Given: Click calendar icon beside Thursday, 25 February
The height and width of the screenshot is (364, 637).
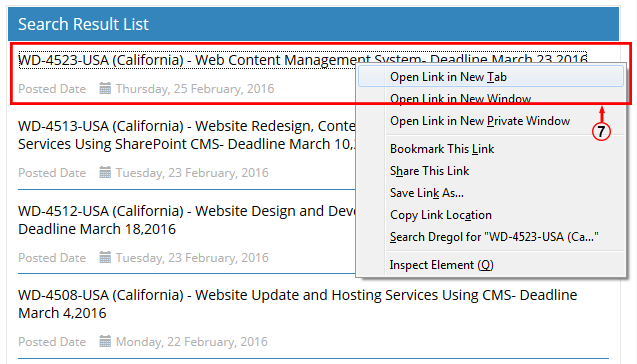Looking at the screenshot, I should 105,88.
